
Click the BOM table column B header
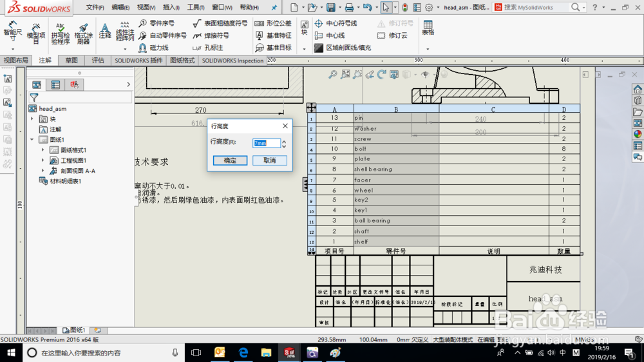(396, 110)
